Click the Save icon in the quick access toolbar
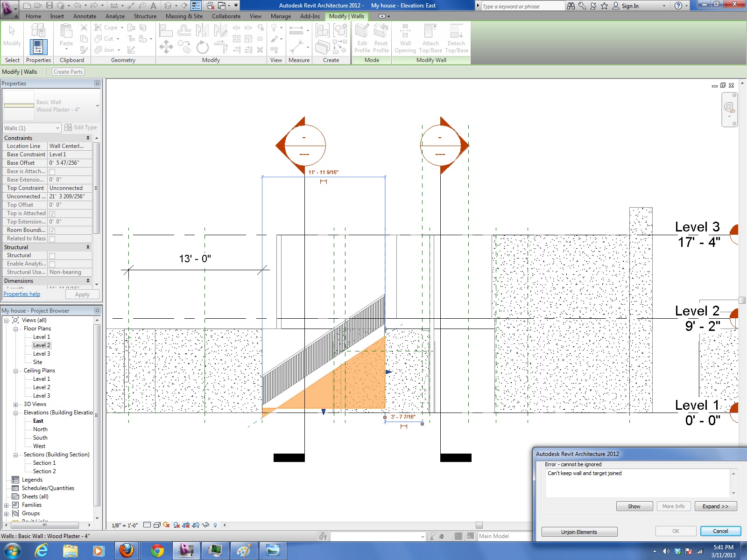The image size is (747, 560). pyautogui.click(x=49, y=6)
